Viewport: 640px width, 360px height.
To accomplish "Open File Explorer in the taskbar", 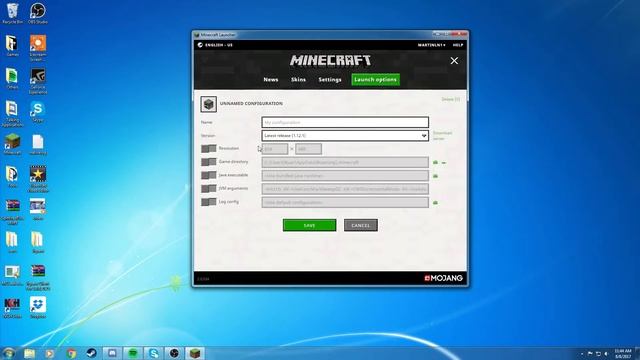I will pyautogui.click(x=29, y=353).
